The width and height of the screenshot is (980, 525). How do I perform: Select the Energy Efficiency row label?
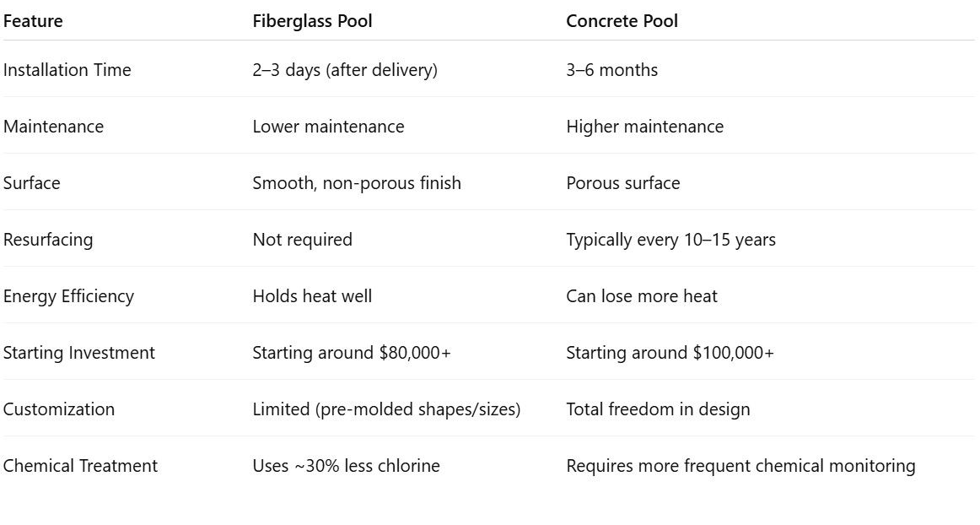pos(68,296)
